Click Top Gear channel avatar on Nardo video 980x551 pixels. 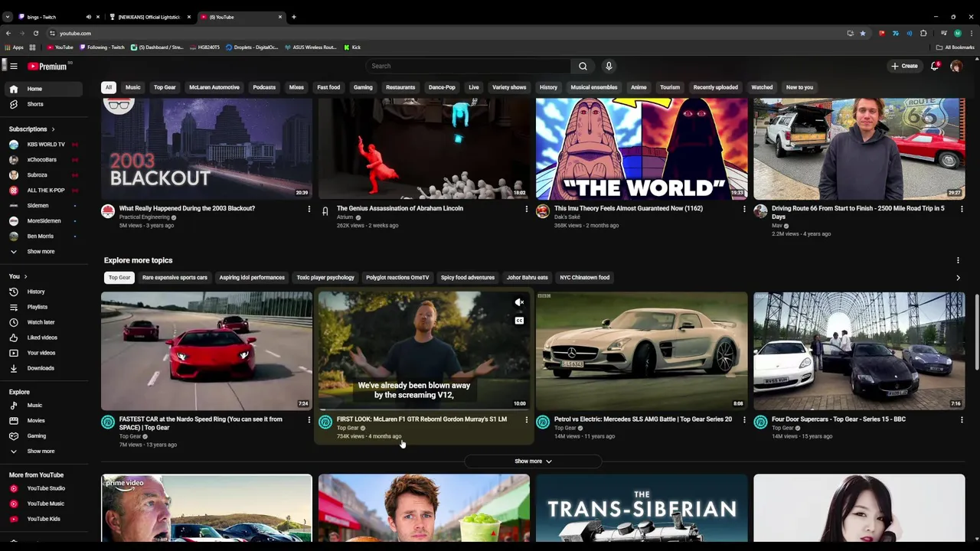pyautogui.click(x=108, y=422)
